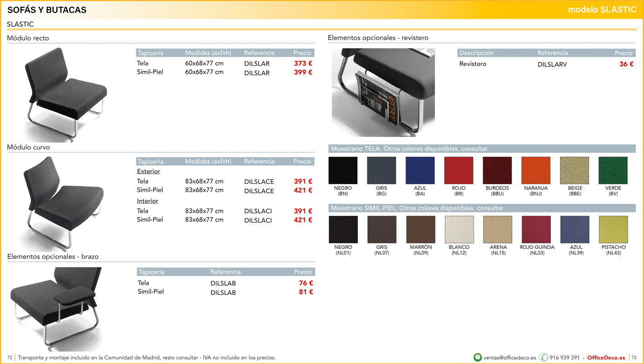Click the OfficeDeco.es website link
Image resolution: width=644 pixels, height=364 pixels.
[606, 358]
